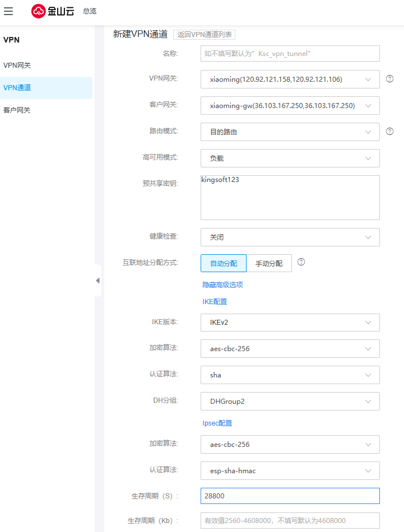Image resolution: width=404 pixels, height=532 pixels.
Task: Select VPN通道 in the sidebar
Action: click(x=17, y=88)
